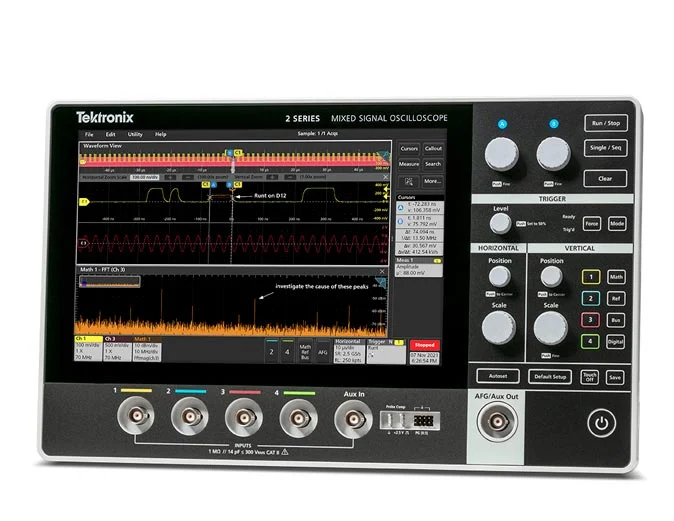Open the Utility menu

135,134
